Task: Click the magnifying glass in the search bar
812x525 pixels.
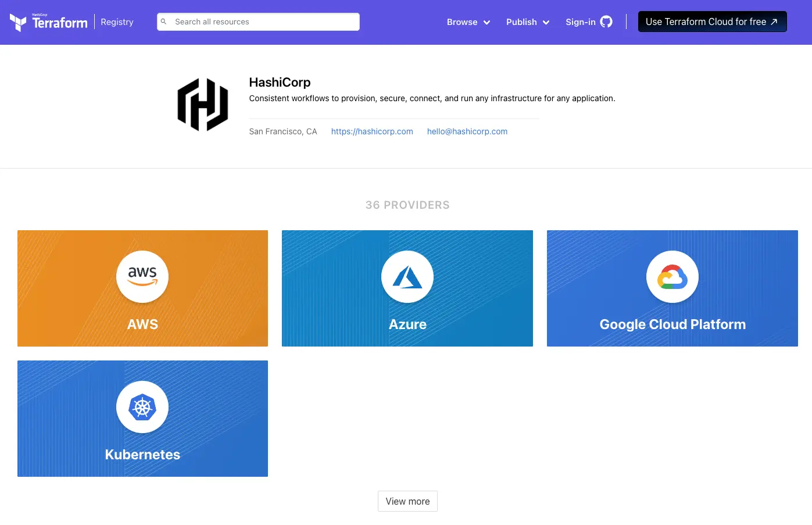Action: [163, 22]
